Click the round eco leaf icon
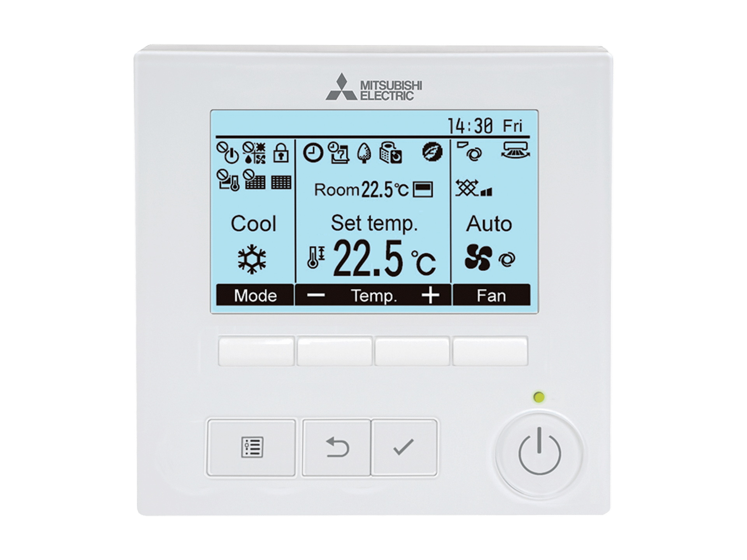747x560 pixels. pos(432,152)
